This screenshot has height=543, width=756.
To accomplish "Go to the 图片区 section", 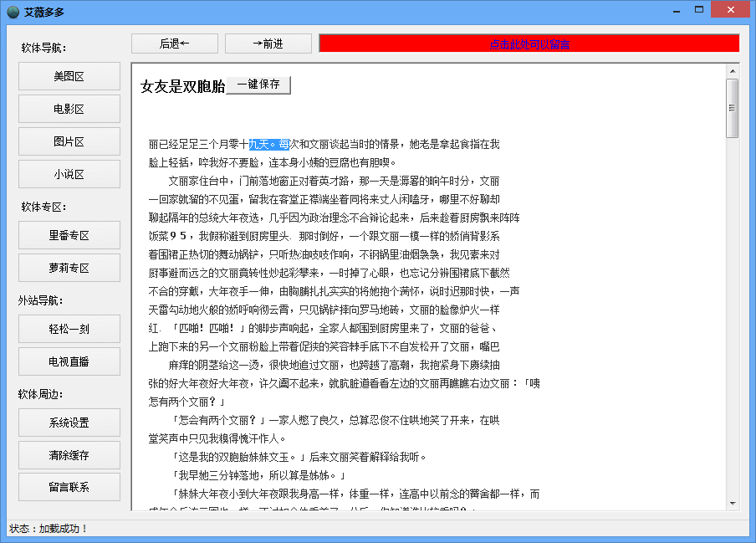I will (x=69, y=141).
